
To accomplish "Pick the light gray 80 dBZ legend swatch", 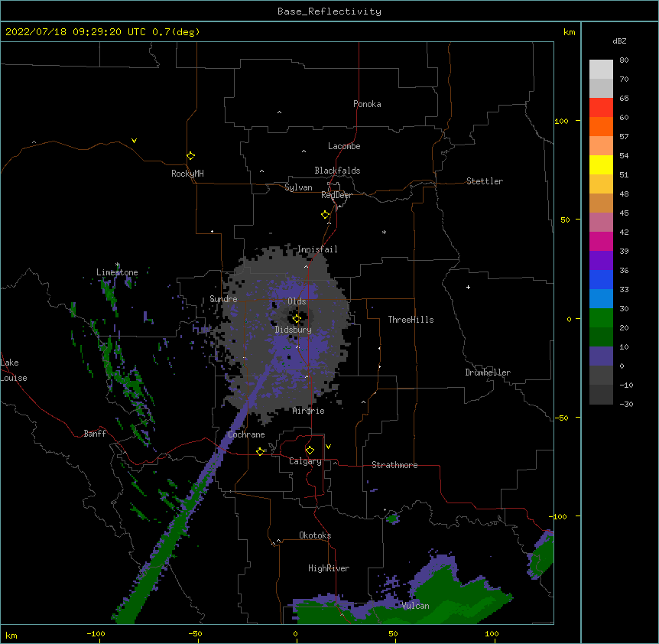I will point(601,69).
